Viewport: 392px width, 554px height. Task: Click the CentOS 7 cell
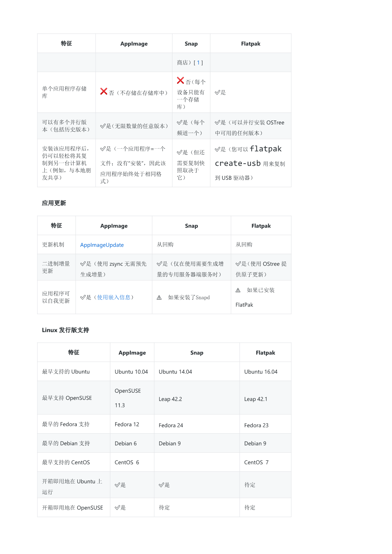[x=256, y=463]
